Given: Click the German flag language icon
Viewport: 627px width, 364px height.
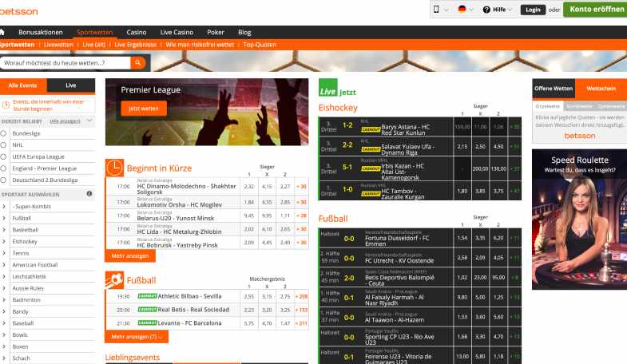Looking at the screenshot, I should 462,10.
